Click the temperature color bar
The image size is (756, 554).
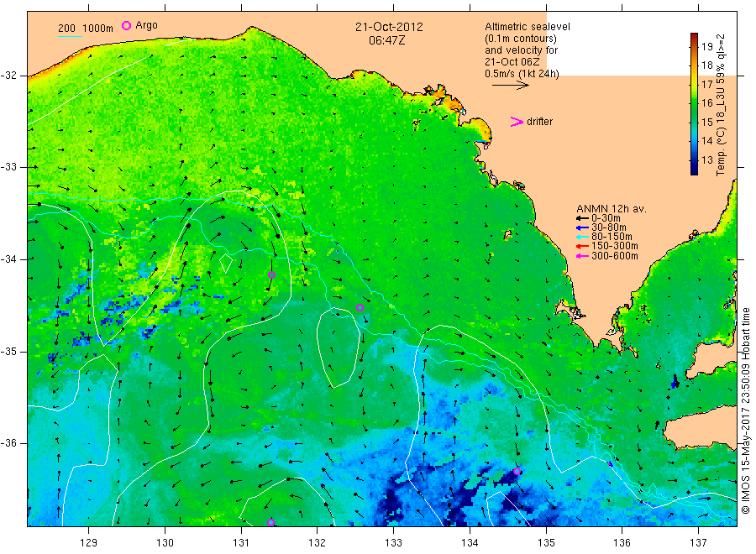point(694,103)
